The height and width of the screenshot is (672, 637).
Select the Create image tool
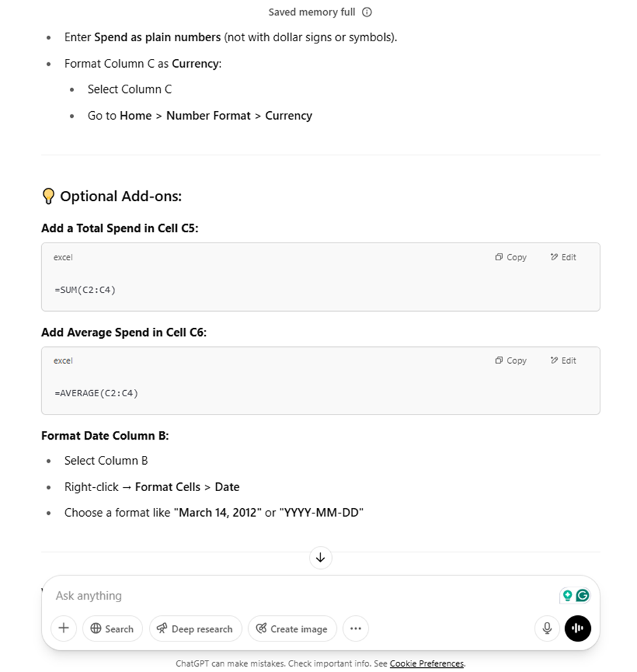[292, 629]
